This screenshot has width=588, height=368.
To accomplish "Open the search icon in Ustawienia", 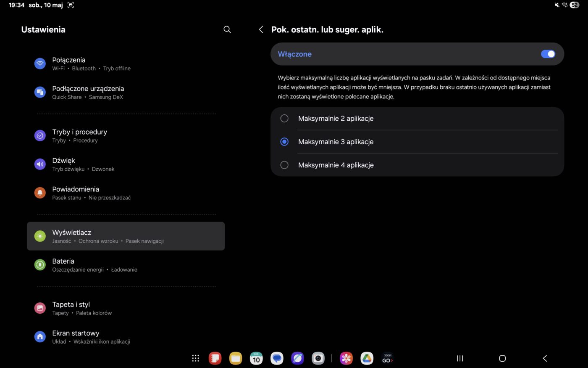I will [x=227, y=29].
